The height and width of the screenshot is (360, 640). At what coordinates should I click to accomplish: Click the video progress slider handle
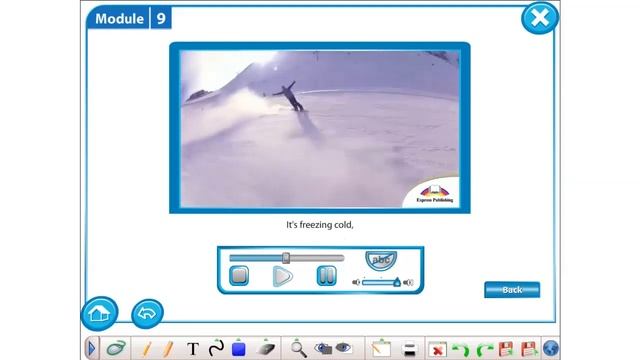(x=286, y=258)
